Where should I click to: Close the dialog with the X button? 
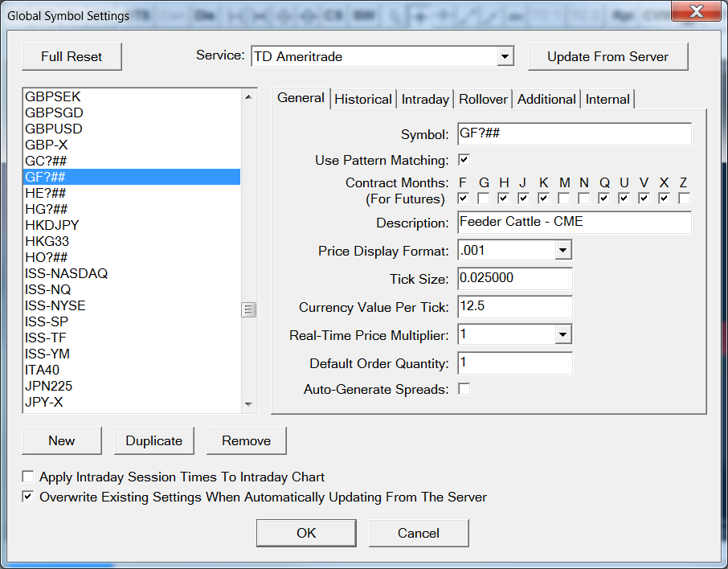pyautogui.click(x=696, y=11)
